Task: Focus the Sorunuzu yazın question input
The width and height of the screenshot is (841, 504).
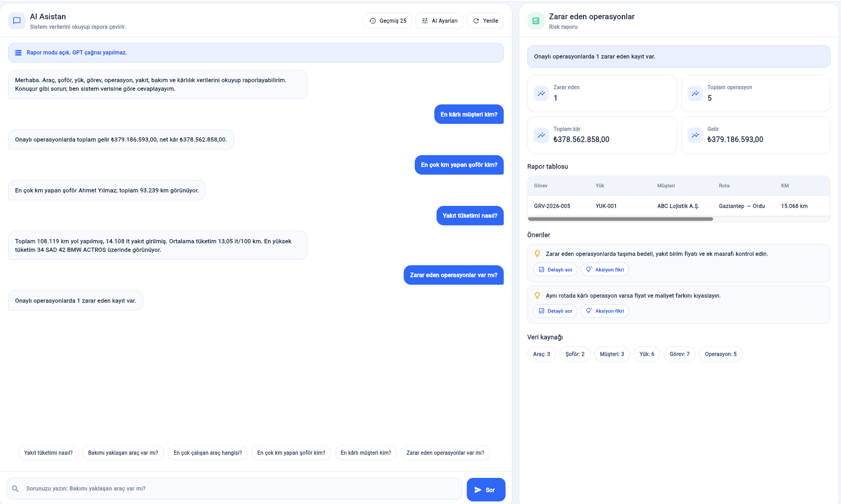Action: 234,489
